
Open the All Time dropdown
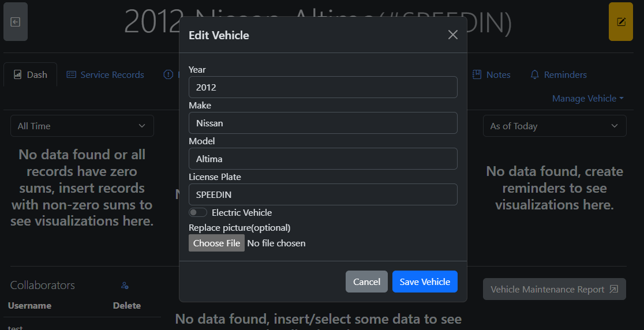(x=82, y=126)
